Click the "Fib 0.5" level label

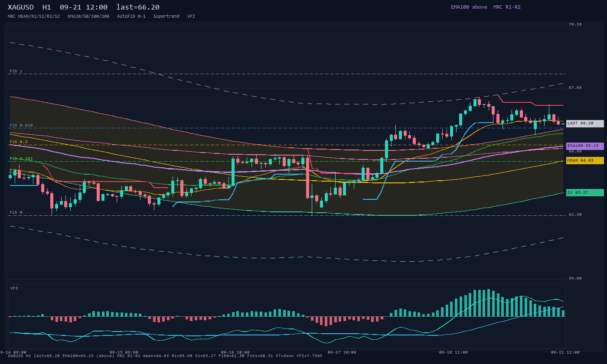pyautogui.click(x=19, y=142)
